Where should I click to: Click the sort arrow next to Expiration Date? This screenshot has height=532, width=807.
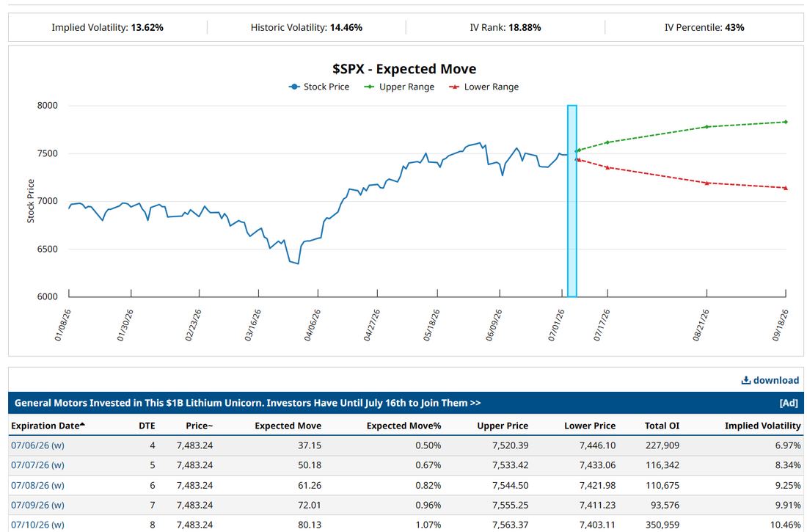82,425
